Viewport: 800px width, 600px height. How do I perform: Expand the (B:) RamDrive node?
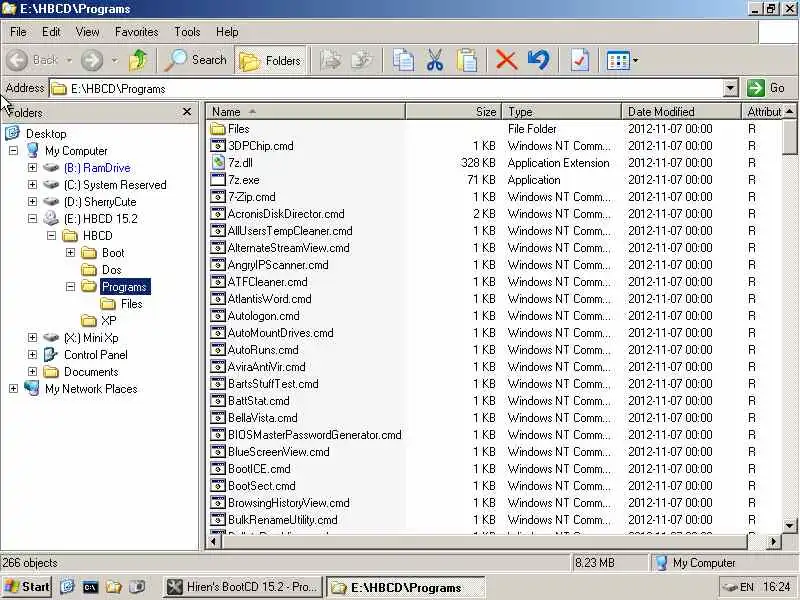pyautogui.click(x=33, y=167)
